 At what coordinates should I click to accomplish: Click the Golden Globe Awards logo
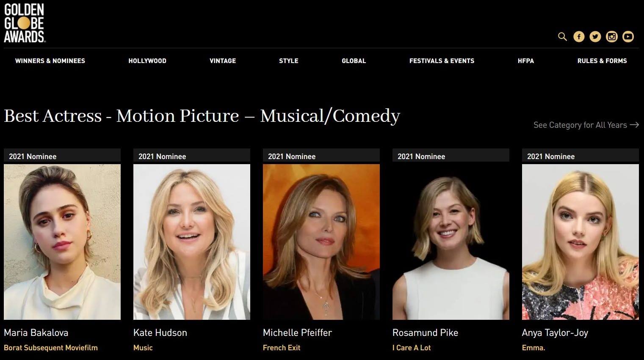click(25, 23)
